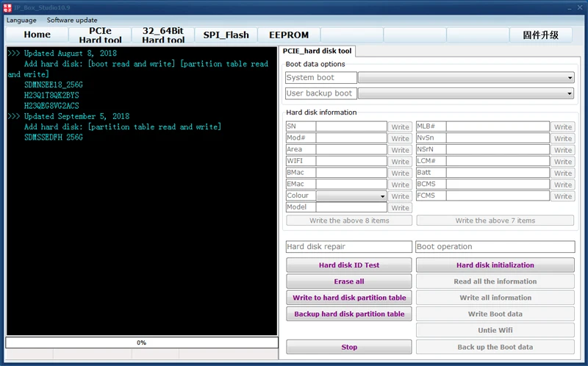Viewport: 588px width, 366px height.
Task: Expand the System boot dropdown
Action: pyautogui.click(x=466, y=78)
